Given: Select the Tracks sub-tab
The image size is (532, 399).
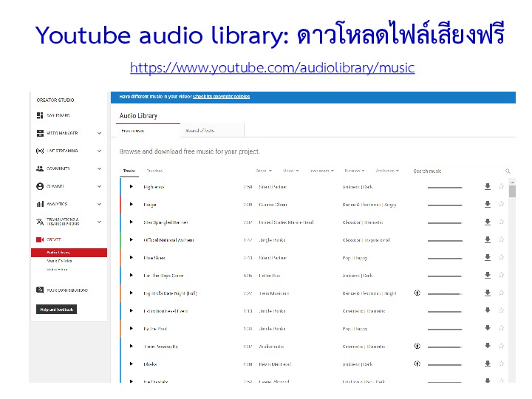Looking at the screenshot, I should coord(129,171).
